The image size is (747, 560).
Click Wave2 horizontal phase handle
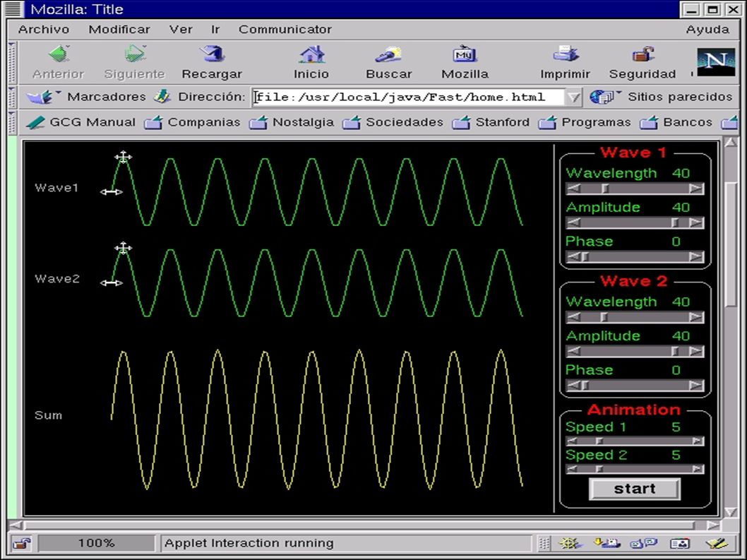[112, 282]
